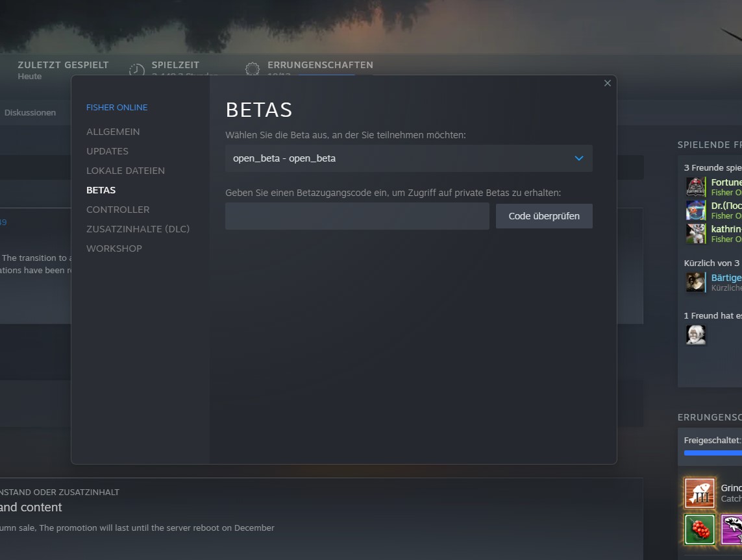The height and width of the screenshot is (560, 742).
Task: Focus the beta access code field
Action: click(357, 216)
